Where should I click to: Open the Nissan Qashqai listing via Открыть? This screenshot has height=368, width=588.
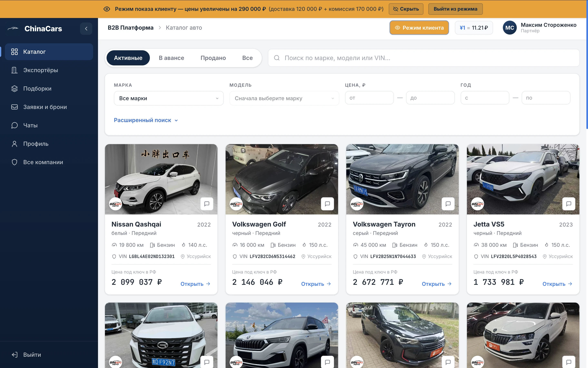195,284
